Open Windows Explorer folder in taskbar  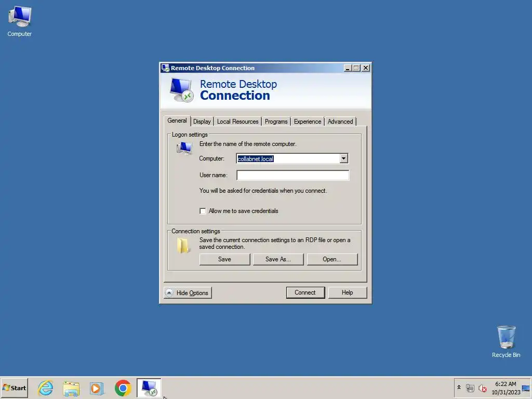click(x=71, y=388)
